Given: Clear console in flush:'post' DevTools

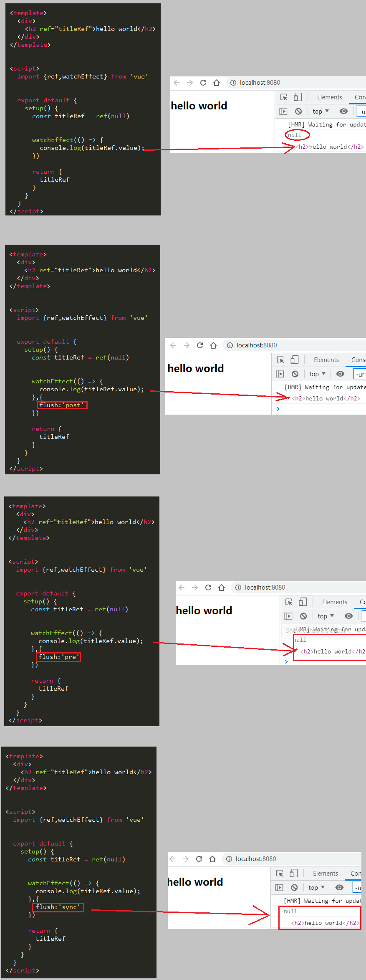Looking at the screenshot, I should click(x=295, y=374).
